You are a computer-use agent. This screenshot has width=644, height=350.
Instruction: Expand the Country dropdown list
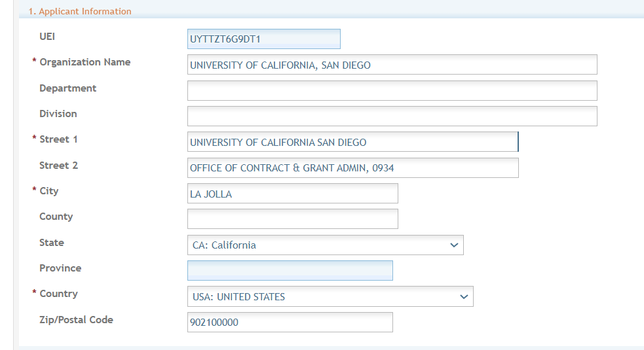tap(330, 296)
